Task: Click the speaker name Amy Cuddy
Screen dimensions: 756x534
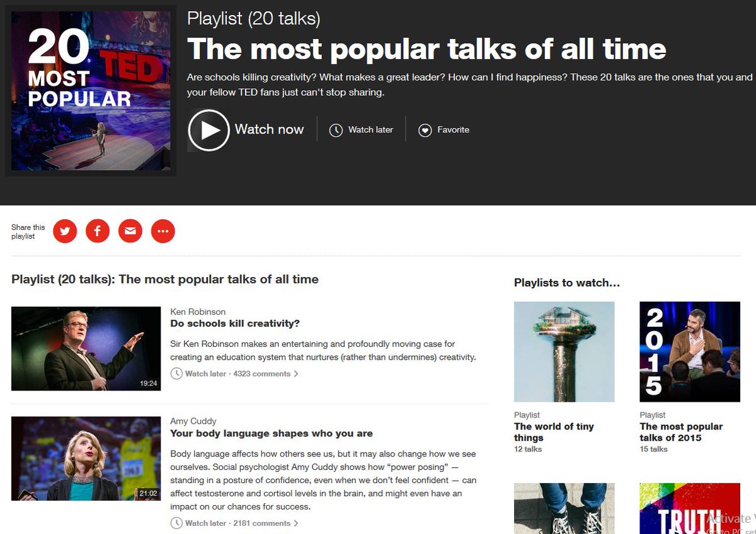Action: point(193,421)
